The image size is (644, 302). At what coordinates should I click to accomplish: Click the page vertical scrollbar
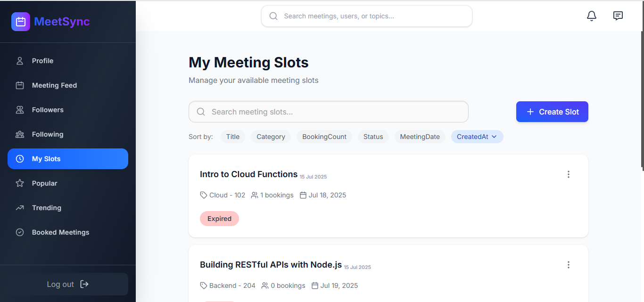(x=642, y=99)
